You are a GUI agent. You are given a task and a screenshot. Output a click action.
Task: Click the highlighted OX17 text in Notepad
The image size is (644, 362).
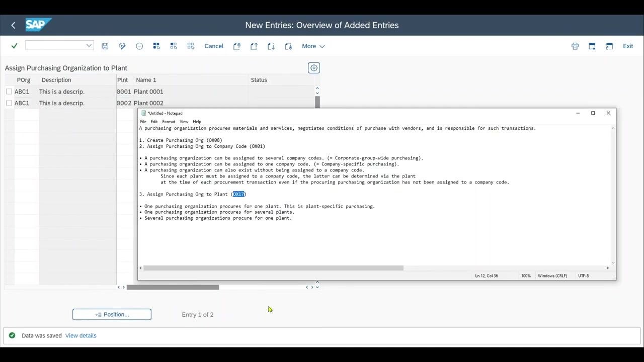238,194
